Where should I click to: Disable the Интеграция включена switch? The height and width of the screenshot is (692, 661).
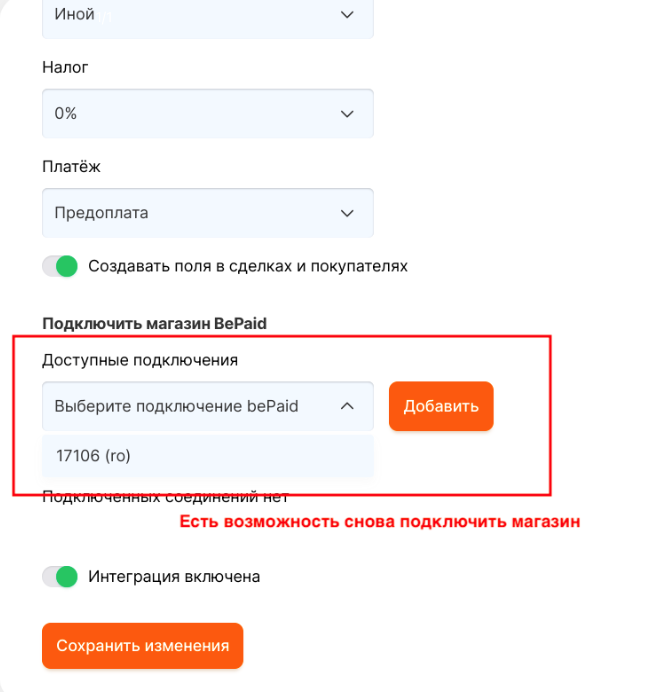[x=60, y=576]
